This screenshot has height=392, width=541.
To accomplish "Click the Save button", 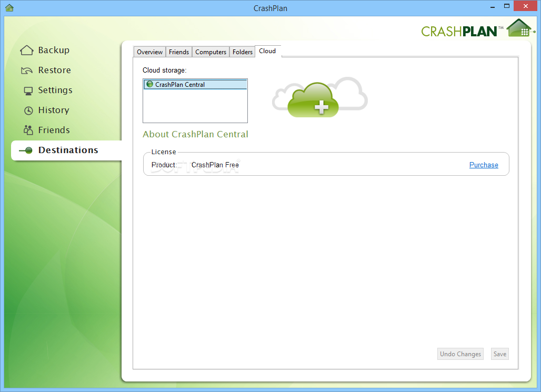I will pos(500,354).
